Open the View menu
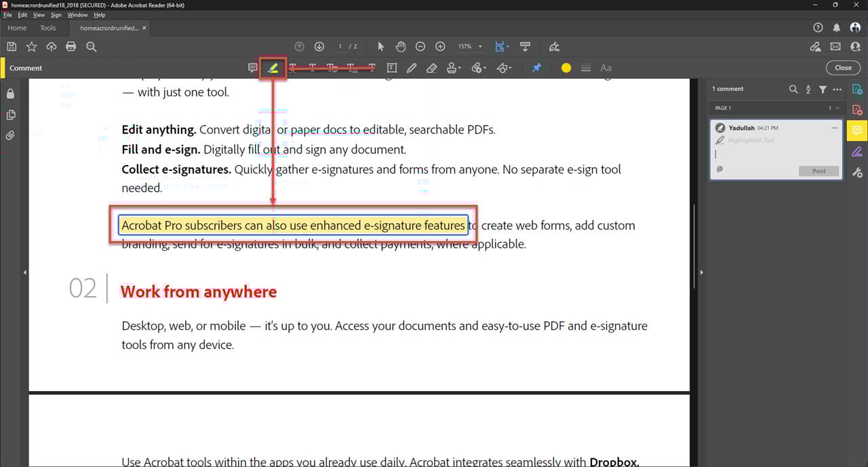868x467 pixels. (39, 15)
